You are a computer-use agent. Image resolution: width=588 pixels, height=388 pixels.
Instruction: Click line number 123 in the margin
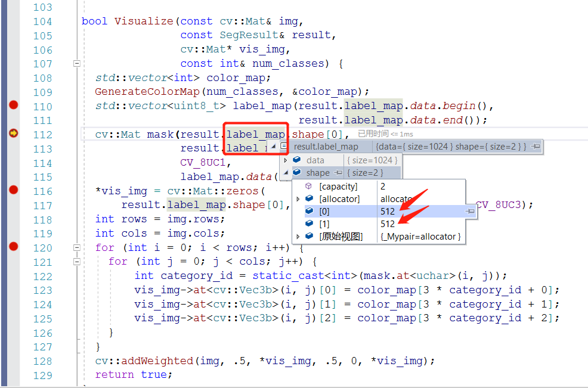pyautogui.click(x=42, y=290)
